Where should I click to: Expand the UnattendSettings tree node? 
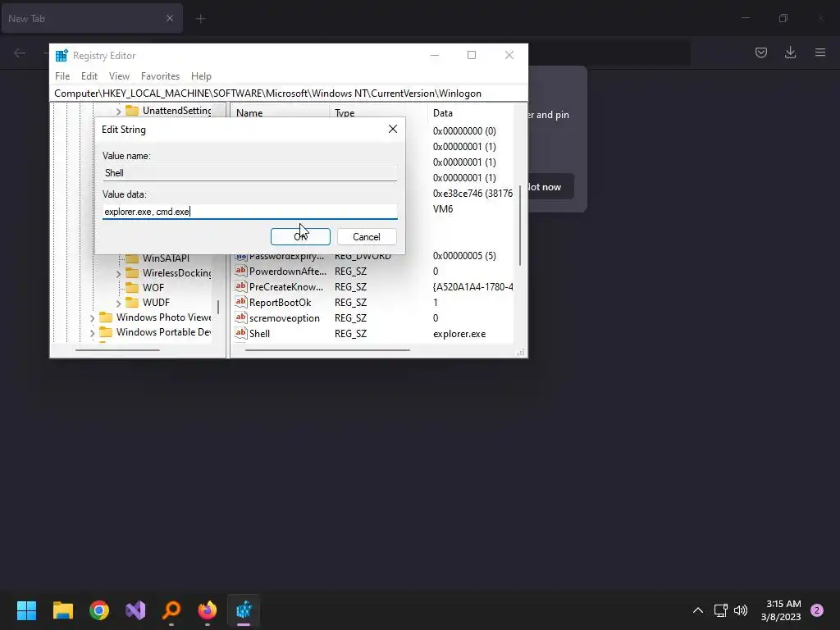coord(118,111)
